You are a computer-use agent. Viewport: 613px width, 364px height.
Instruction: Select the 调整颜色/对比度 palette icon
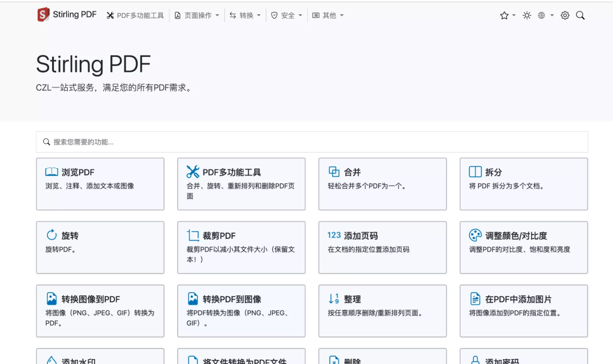(475, 235)
